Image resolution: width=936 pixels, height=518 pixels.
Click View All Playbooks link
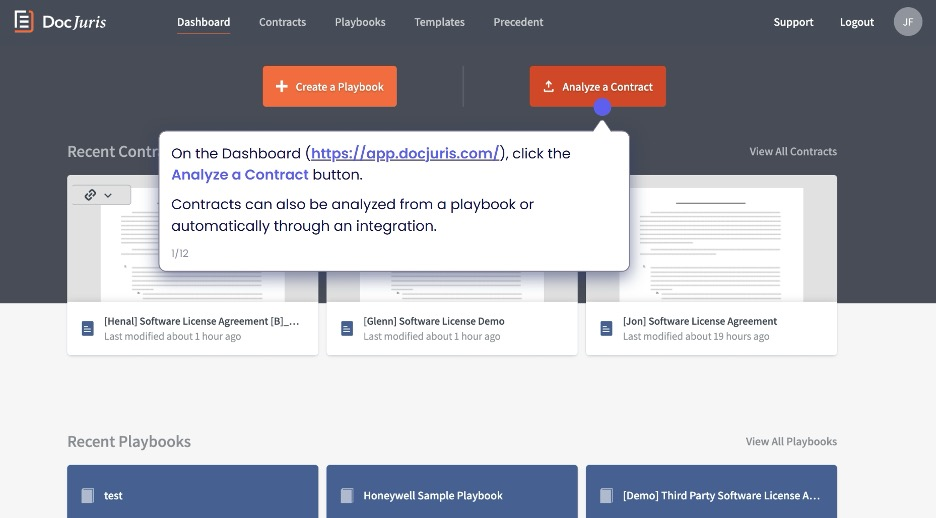(791, 442)
